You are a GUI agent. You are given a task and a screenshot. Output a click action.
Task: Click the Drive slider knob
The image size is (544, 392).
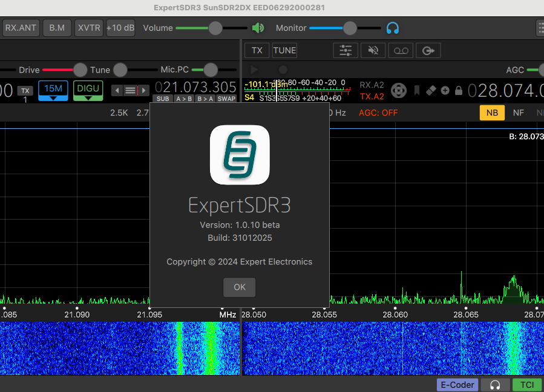(x=80, y=70)
